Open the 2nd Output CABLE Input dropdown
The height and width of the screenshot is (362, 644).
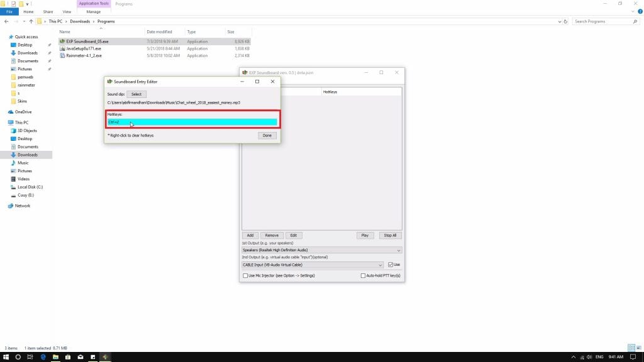click(313, 265)
